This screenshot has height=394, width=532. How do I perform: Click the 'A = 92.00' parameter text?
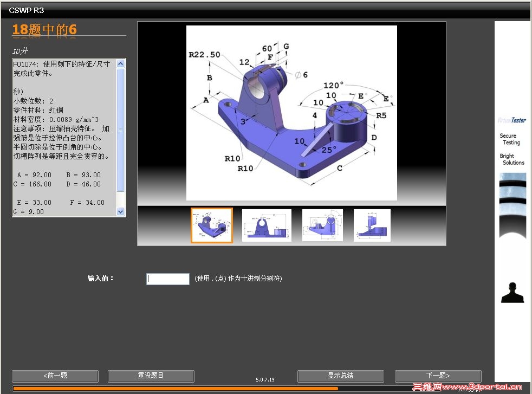click(34, 175)
